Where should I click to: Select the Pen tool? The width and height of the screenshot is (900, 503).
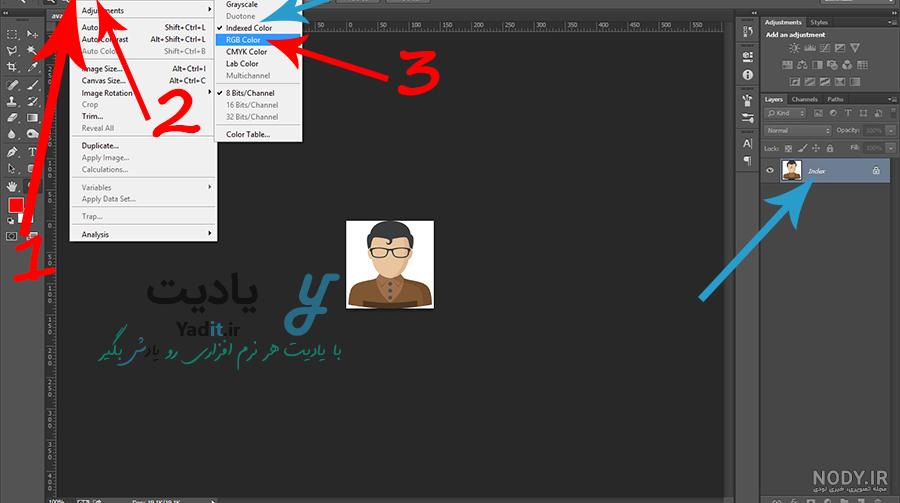(11, 152)
